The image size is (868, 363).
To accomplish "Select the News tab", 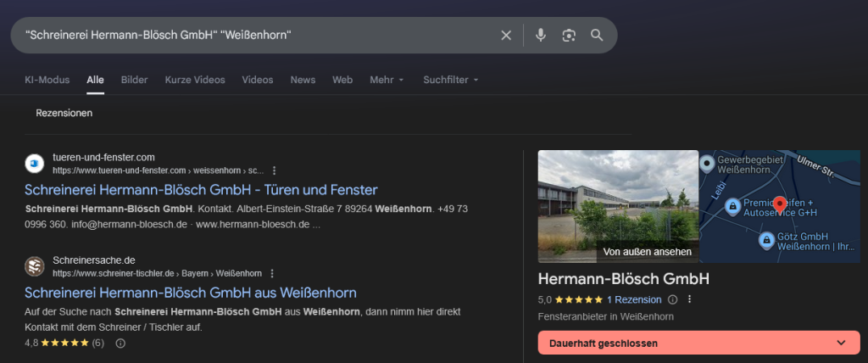I will click(303, 80).
